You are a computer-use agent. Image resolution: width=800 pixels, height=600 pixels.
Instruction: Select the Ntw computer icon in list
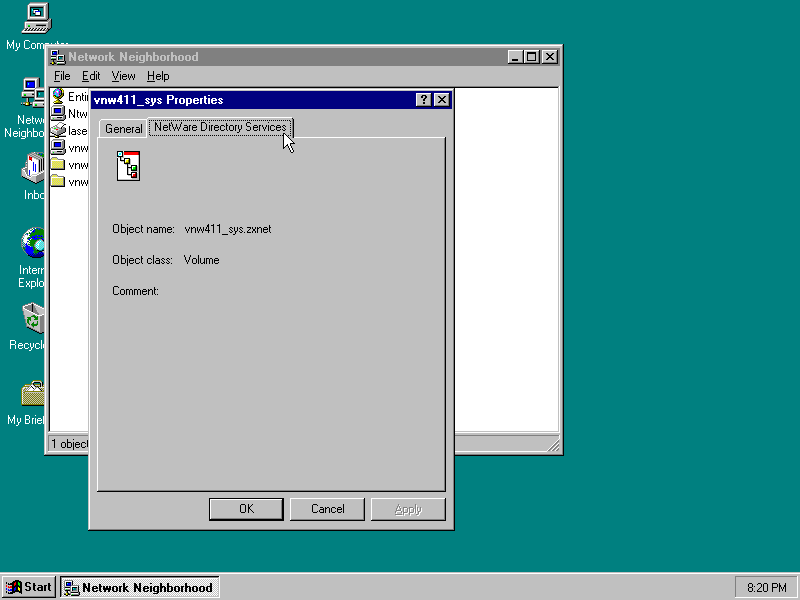coord(58,113)
